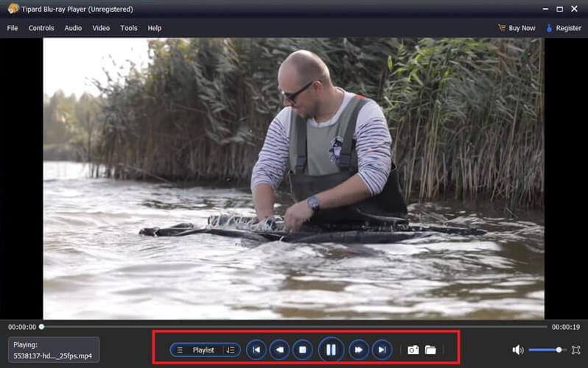The image size is (588, 368).
Task: Open the Controls menu
Action: pos(41,28)
